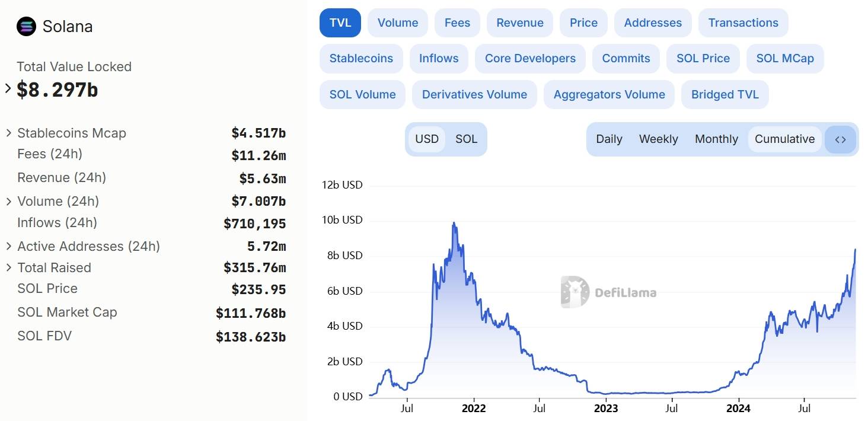Show Derivatives Volume on chart
Image resolution: width=868 pixels, height=421 pixels.
[474, 95]
